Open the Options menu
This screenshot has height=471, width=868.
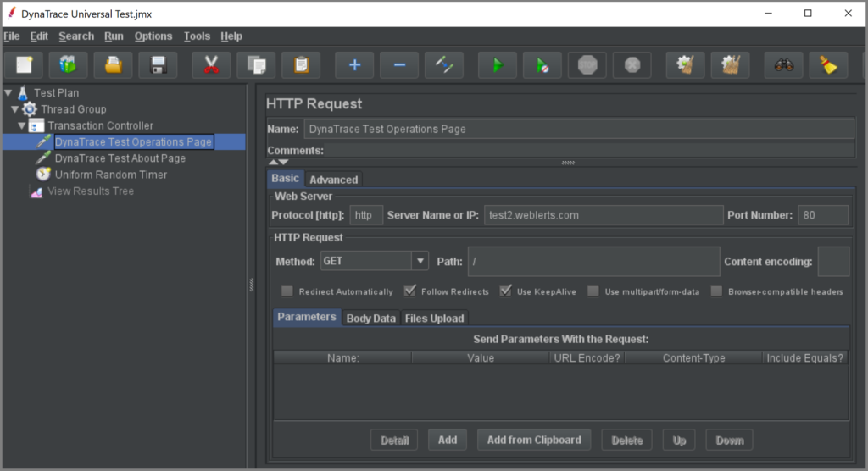[x=153, y=36]
